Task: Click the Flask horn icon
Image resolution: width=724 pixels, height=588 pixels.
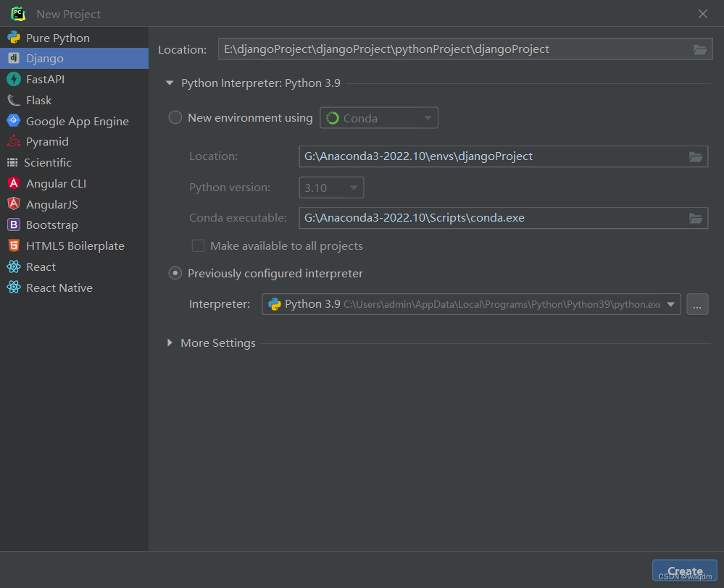Action: click(14, 100)
